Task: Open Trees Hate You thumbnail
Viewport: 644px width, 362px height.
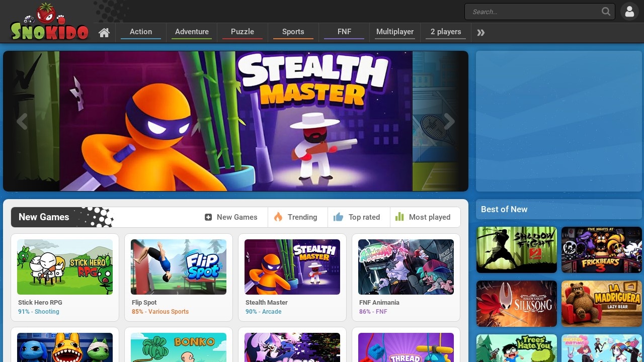Action: [517, 348]
